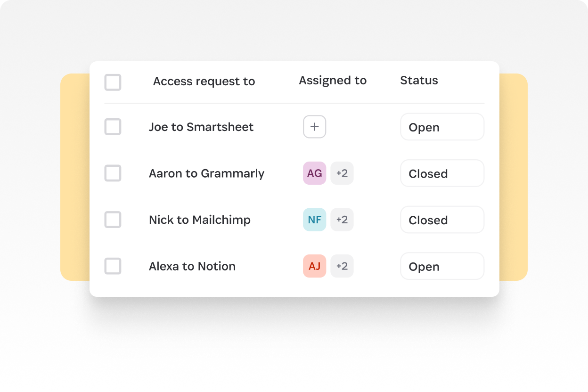The height and width of the screenshot is (392, 588).
Task: Select the checkbox beside Aaron to Grammarly
Action: coord(113,173)
